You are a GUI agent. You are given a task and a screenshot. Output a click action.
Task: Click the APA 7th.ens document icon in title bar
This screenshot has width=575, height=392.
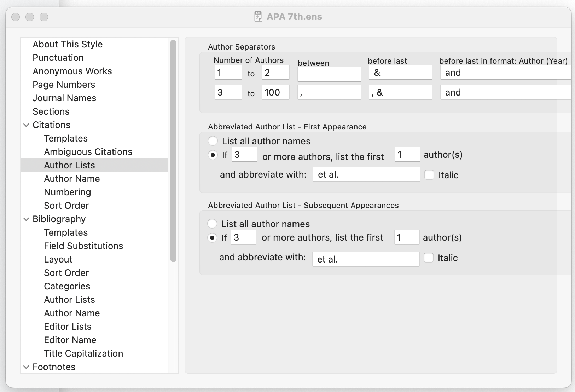(x=257, y=16)
